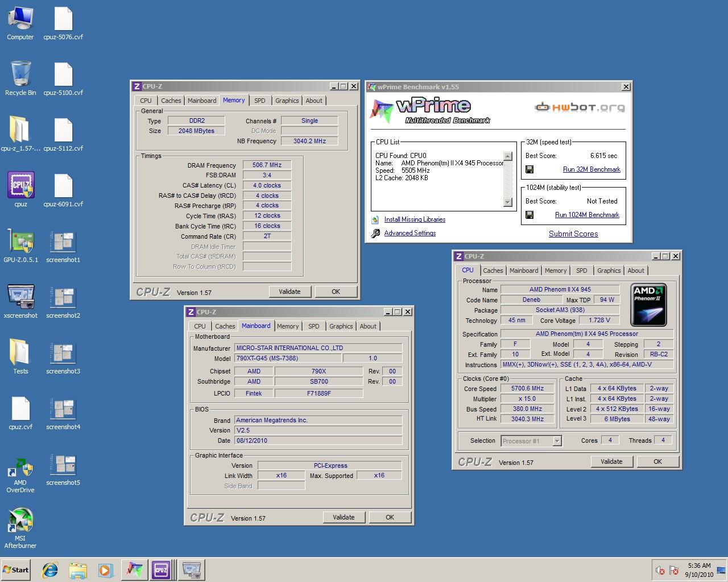Select the cpuz-6091.cvf file
The width and height of the screenshot is (728, 582).
pyautogui.click(x=63, y=190)
